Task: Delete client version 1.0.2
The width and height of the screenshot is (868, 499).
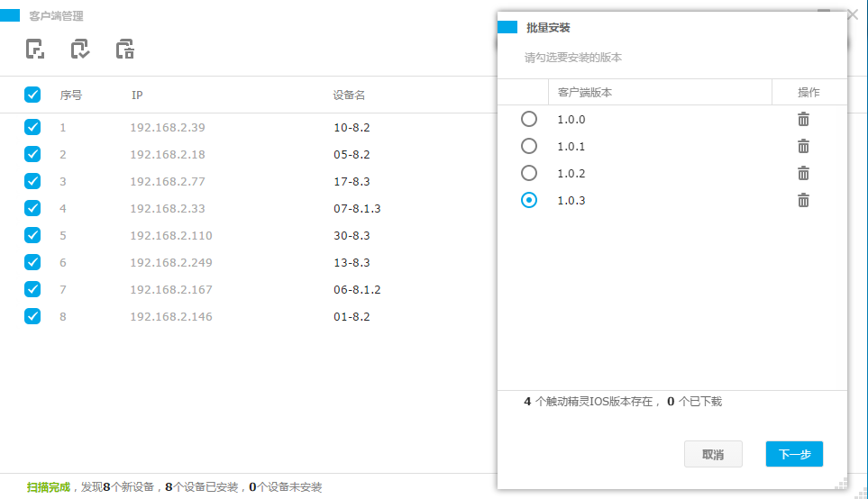Action: point(803,173)
